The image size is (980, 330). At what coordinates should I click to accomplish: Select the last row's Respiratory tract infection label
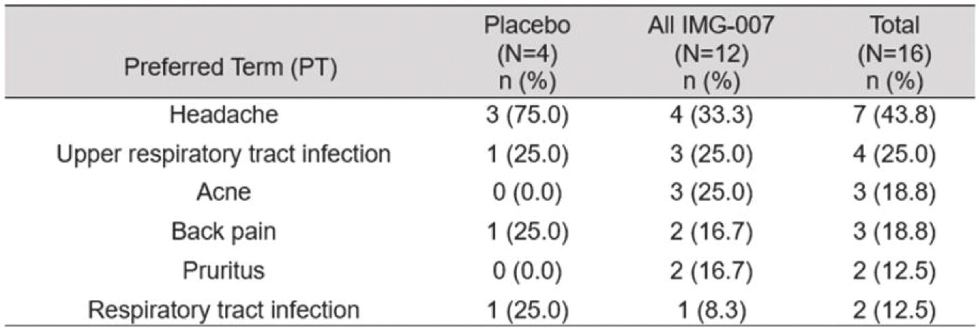[224, 310]
